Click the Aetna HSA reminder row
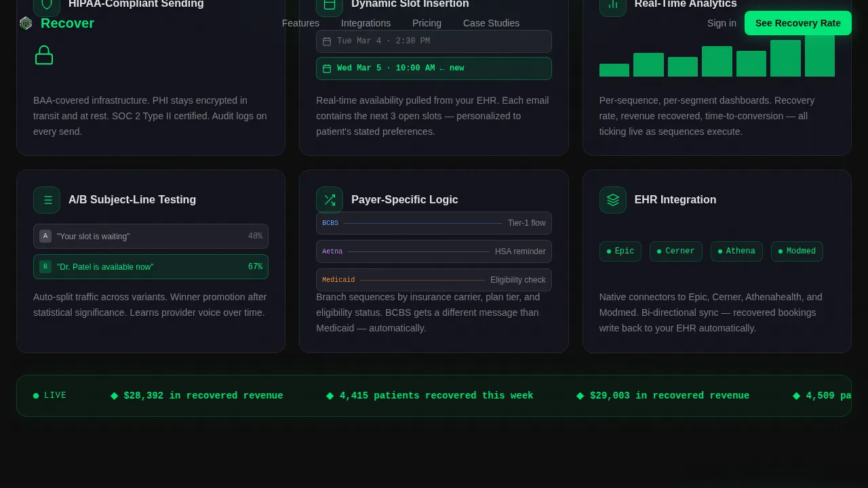The image size is (868, 488). (x=433, y=251)
